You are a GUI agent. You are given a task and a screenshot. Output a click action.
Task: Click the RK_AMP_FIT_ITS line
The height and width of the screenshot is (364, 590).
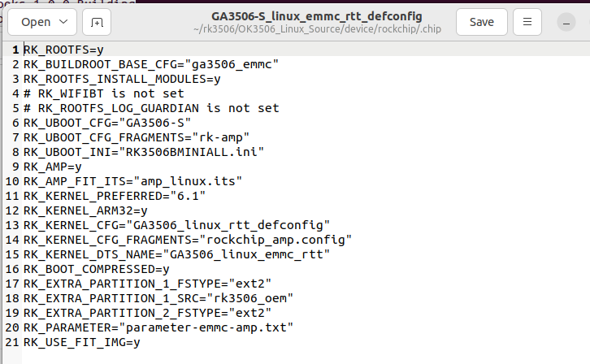tap(132, 181)
